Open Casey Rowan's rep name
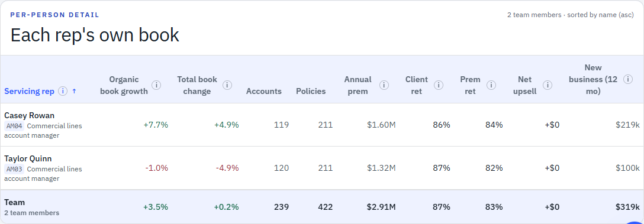 point(29,115)
